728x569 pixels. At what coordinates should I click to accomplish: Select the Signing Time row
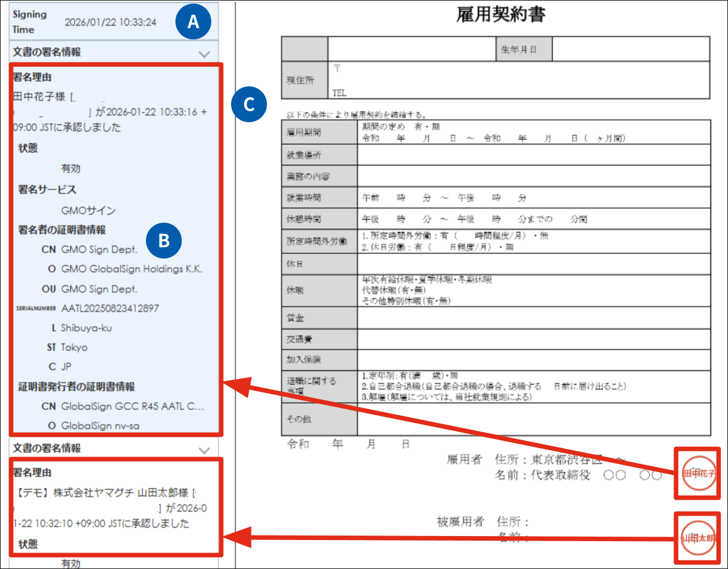pyautogui.click(x=111, y=22)
